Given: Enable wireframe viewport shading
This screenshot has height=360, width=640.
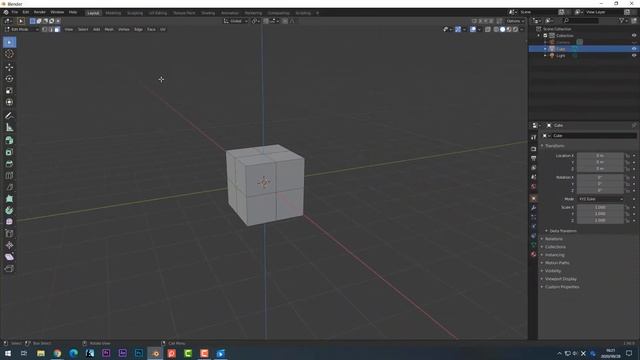Looking at the screenshot, I should coord(496,29).
